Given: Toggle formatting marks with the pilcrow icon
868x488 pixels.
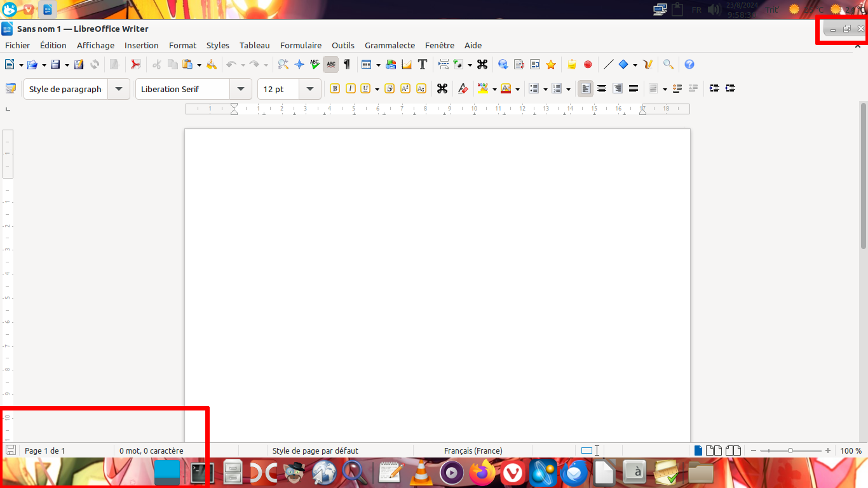Looking at the screenshot, I should click(346, 64).
